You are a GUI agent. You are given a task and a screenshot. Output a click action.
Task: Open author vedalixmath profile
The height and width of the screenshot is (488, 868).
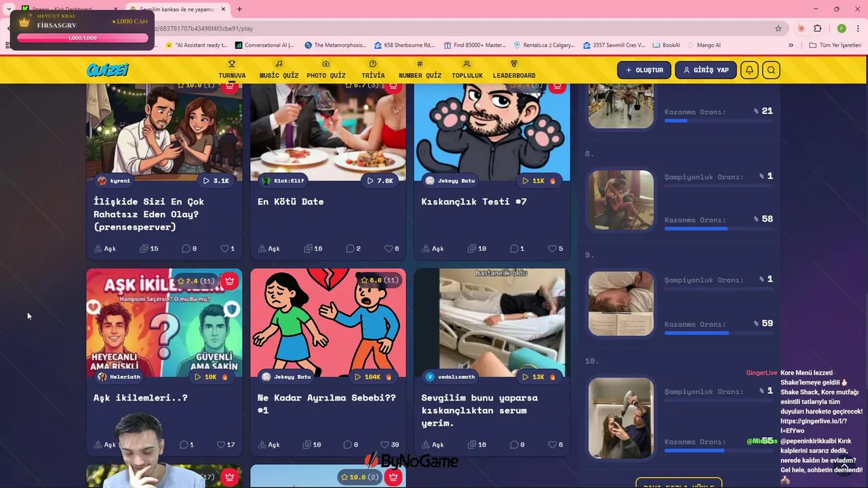coord(452,377)
